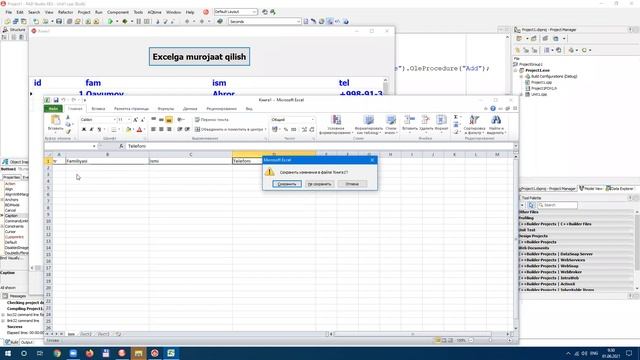Viewport: 640px width, 360px height.
Task: Open the Tools menu in RAD Studio
Action: point(138,12)
